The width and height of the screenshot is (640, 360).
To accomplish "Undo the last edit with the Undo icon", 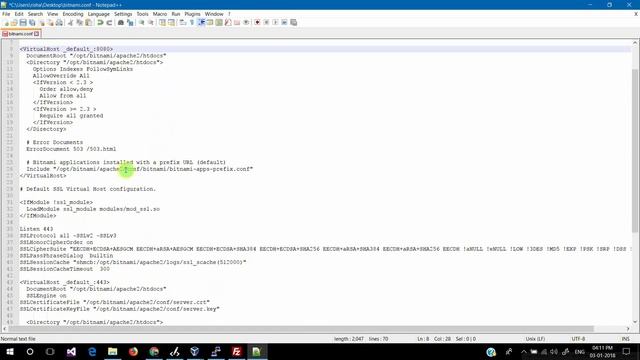I will (x=100, y=22).
